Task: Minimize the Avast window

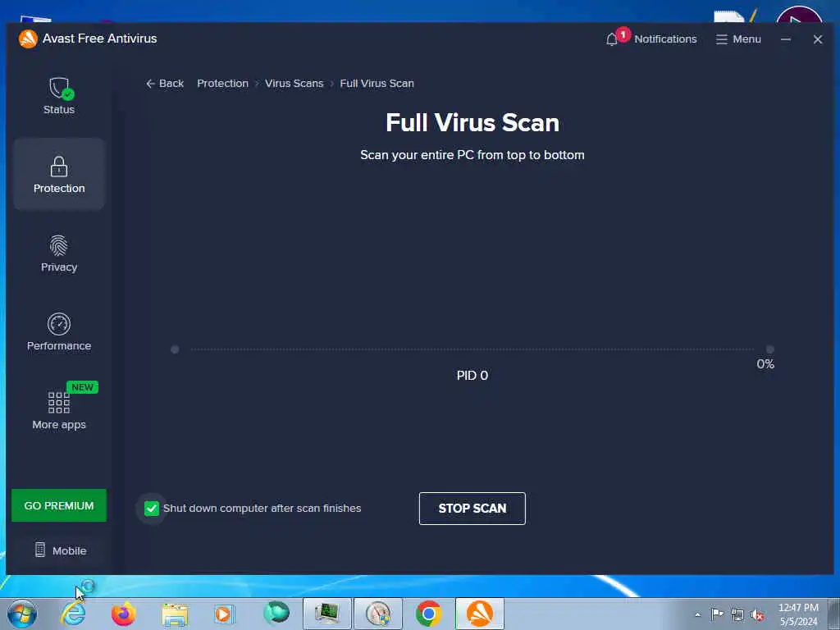Action: (x=785, y=39)
